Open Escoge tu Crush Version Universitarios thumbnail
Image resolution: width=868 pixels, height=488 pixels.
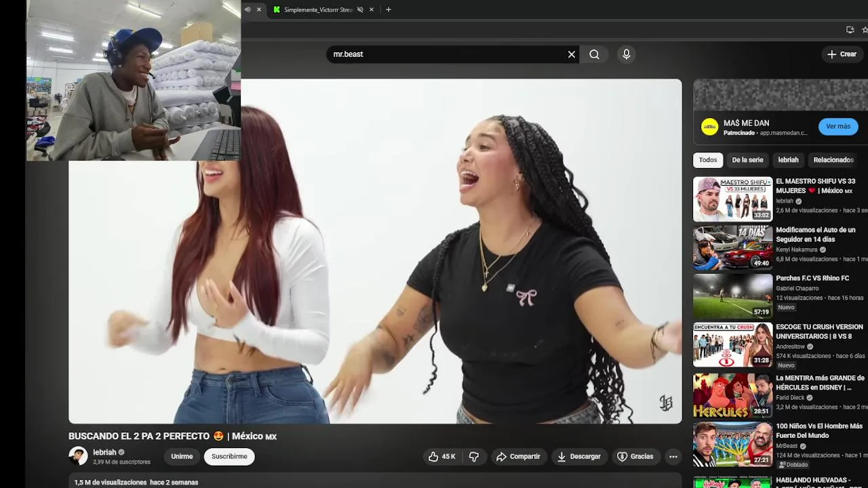pyautogui.click(x=732, y=344)
